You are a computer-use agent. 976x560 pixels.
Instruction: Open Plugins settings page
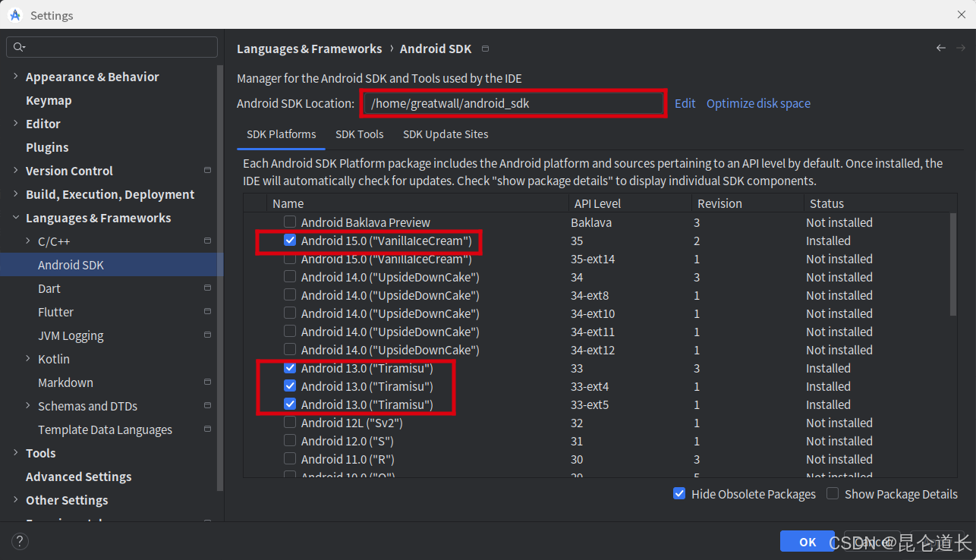(x=47, y=147)
